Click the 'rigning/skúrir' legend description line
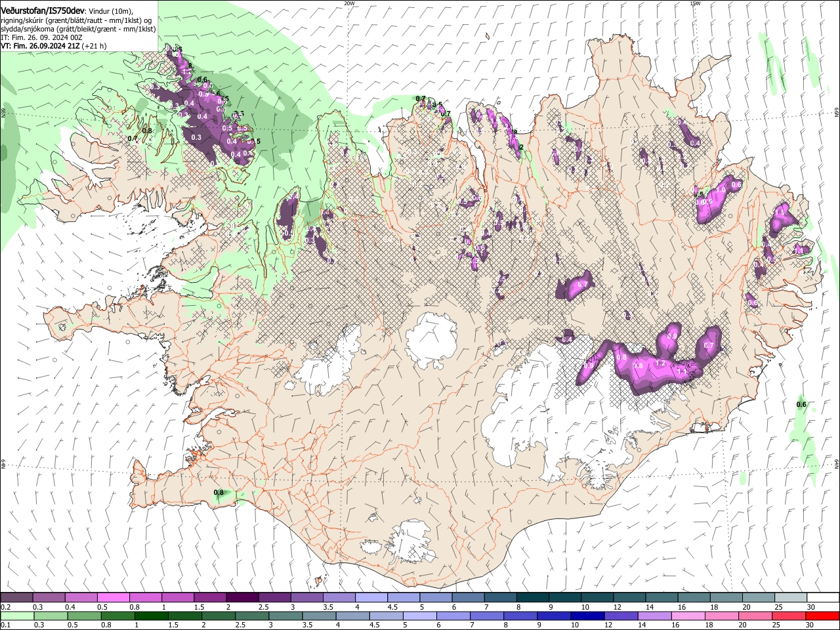 [x=76, y=20]
